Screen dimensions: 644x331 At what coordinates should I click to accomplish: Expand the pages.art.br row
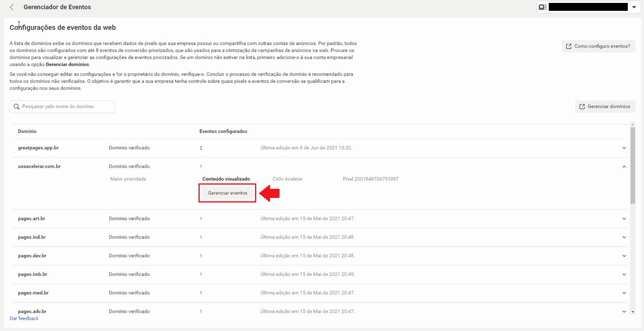[624, 219]
